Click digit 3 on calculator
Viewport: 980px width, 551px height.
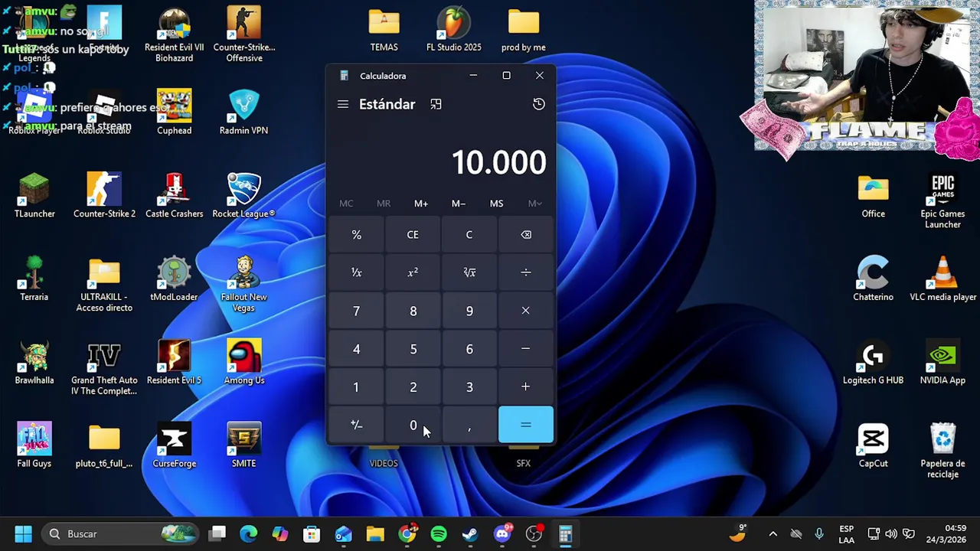coord(469,387)
